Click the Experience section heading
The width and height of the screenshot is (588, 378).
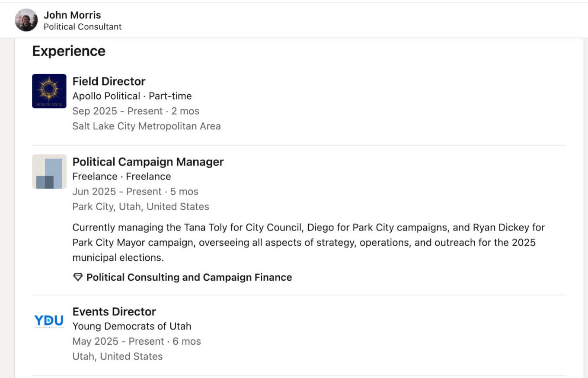[x=69, y=51]
